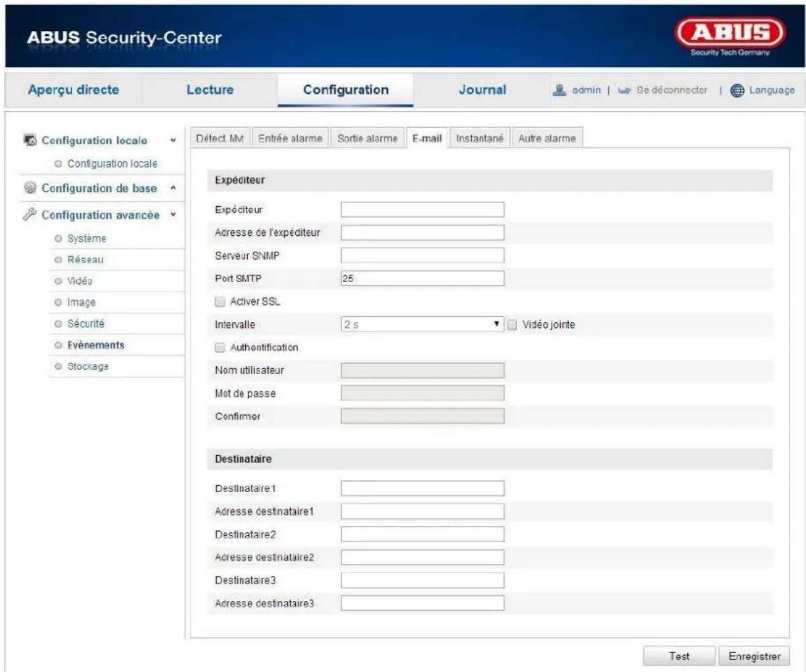Open the Système menu item

tap(86, 238)
